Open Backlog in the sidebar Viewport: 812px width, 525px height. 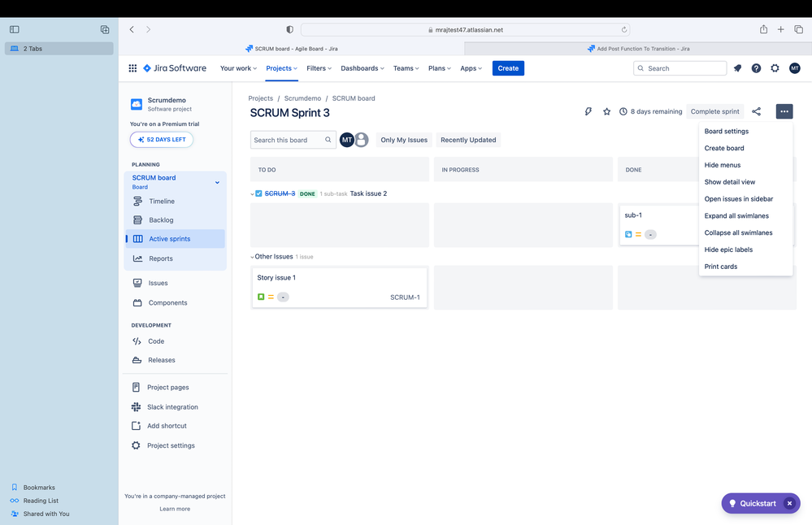point(161,220)
